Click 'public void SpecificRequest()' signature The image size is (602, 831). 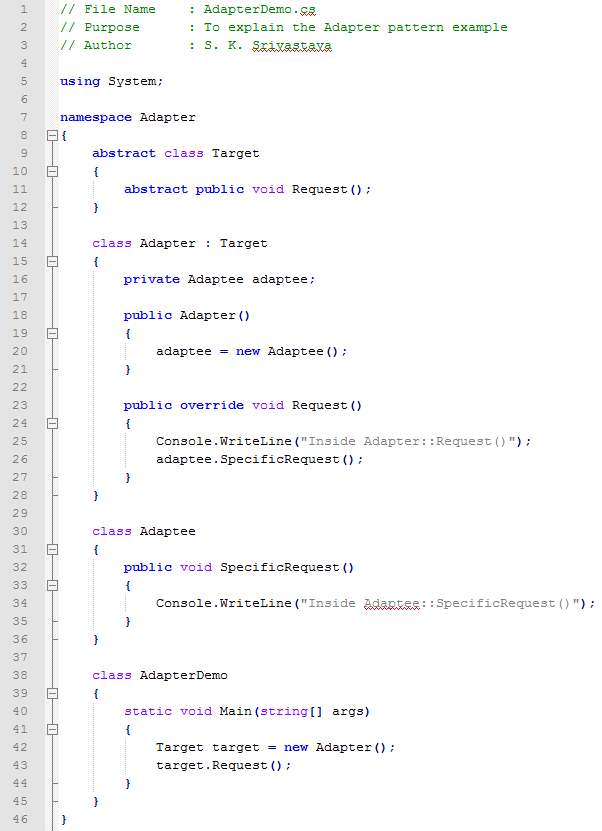point(238,568)
